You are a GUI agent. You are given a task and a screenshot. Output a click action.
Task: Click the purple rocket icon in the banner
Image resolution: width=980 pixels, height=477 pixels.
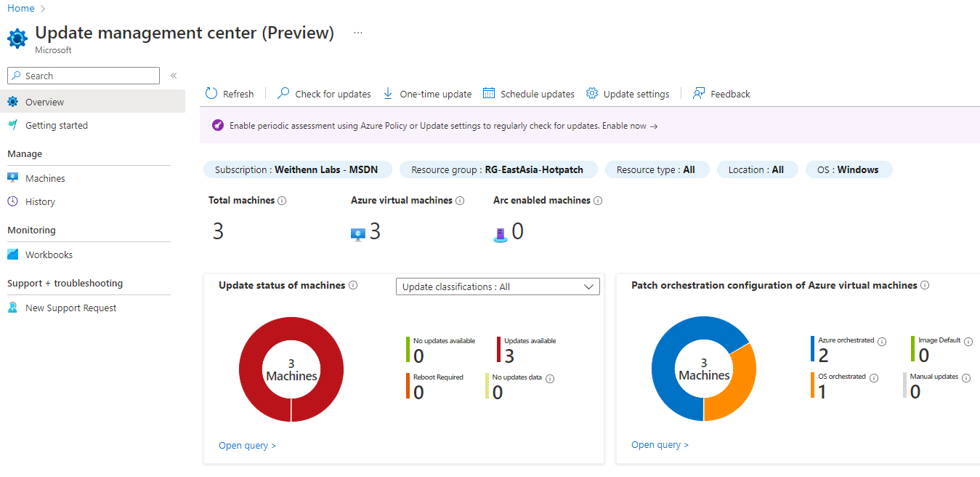pyautogui.click(x=218, y=126)
